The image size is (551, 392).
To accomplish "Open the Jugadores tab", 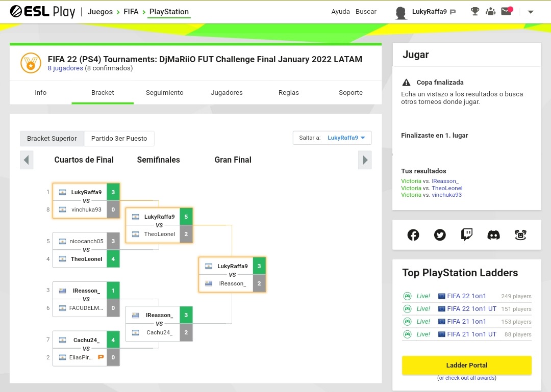I will pyautogui.click(x=227, y=92).
